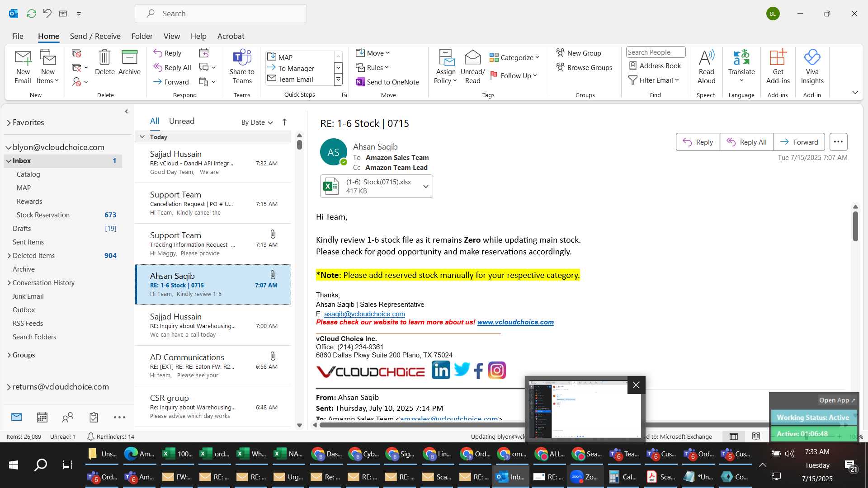The width and height of the screenshot is (868, 488).
Task: Open Follow Up dropdown
Action: click(514, 75)
